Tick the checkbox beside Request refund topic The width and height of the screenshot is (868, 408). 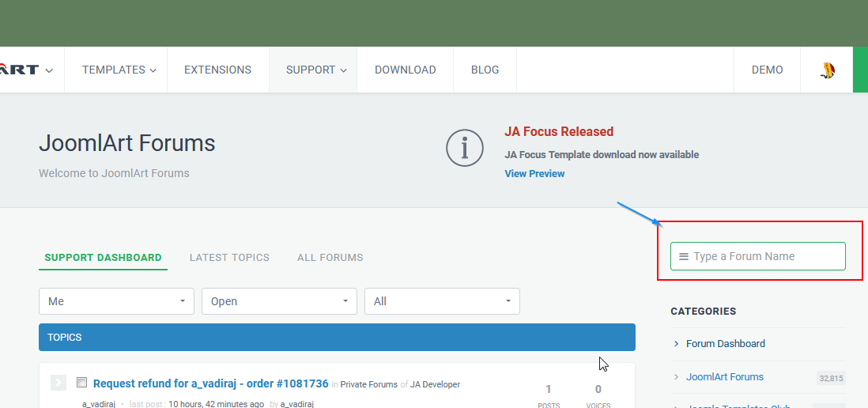(x=82, y=382)
